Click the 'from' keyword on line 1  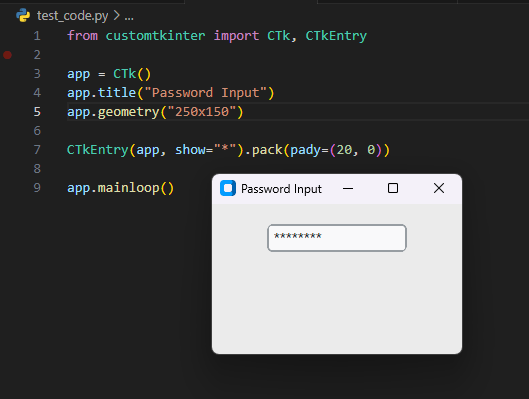click(82, 36)
